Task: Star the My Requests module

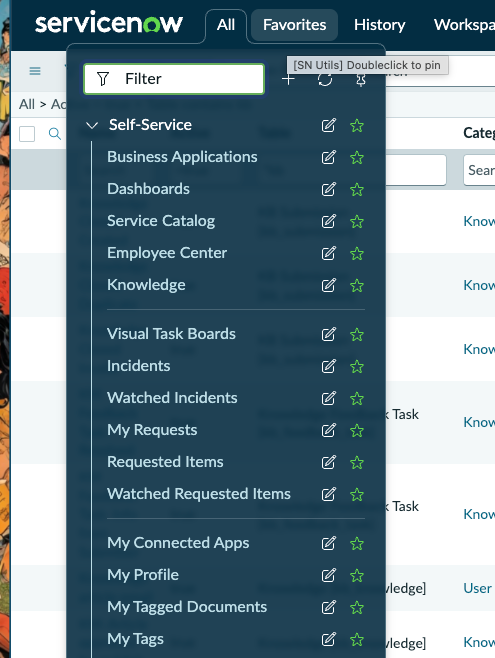Action: tap(357, 431)
